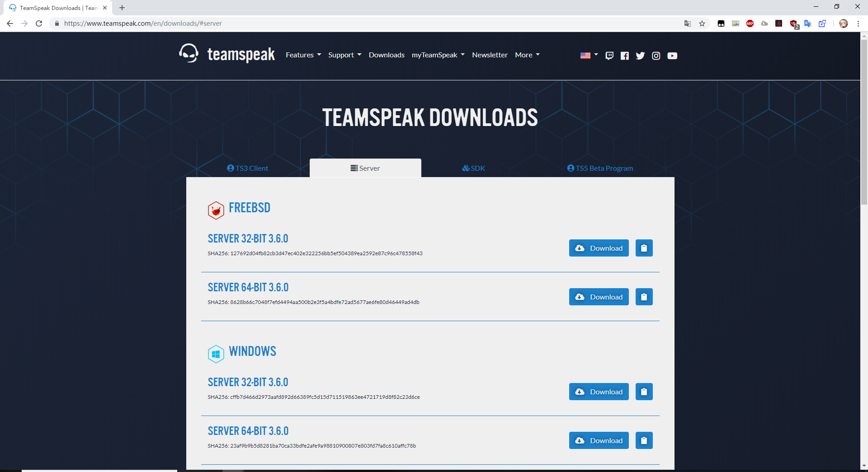Click the teamspeak wordmark in header
The width and height of the screenshot is (868, 472).
tap(241, 55)
